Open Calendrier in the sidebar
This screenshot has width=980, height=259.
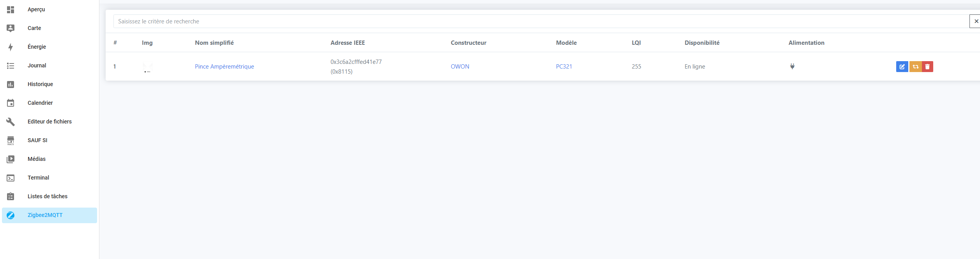pos(40,103)
